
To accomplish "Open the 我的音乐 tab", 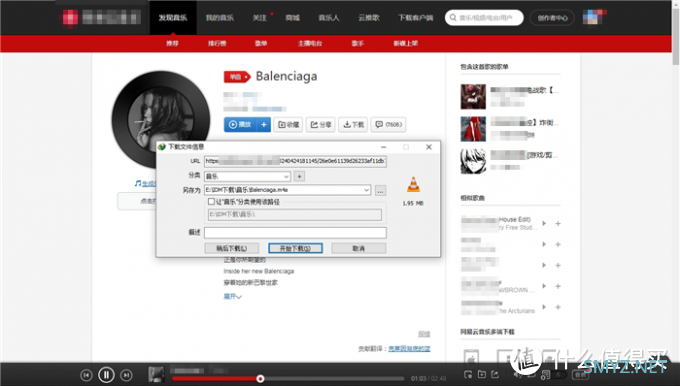I will (x=219, y=18).
